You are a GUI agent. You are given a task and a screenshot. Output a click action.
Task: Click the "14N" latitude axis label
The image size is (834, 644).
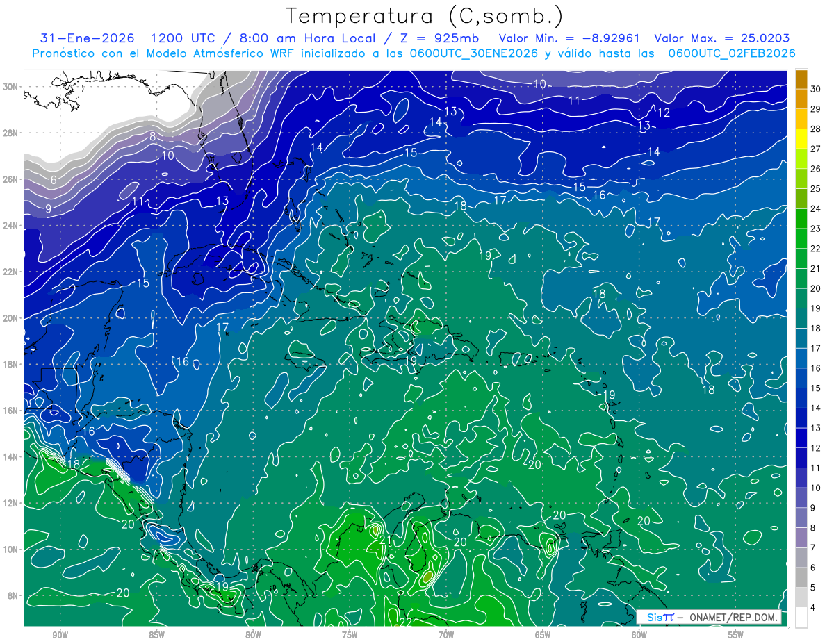(x=10, y=457)
